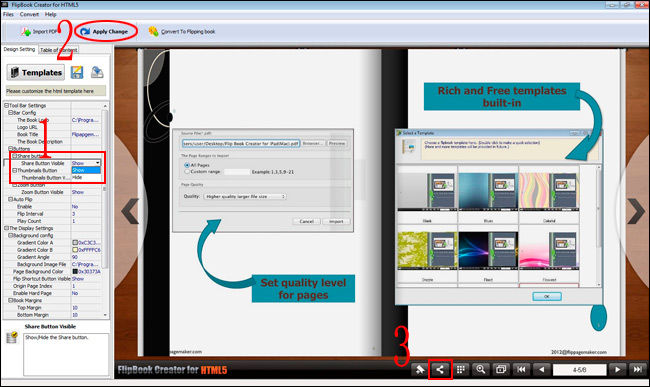
Task: Select The Book Logo property row
Action: (x=52, y=120)
